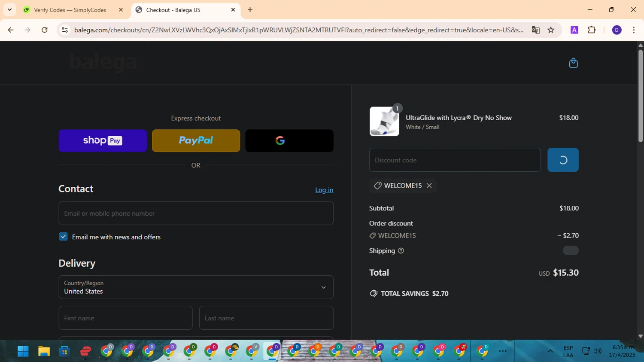Focus the Email or mobile phone field

pos(196,213)
